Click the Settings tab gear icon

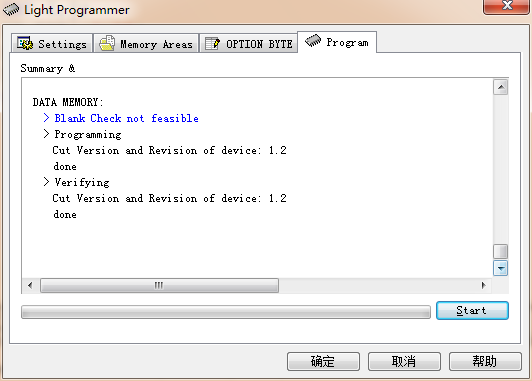pyautogui.click(x=25, y=43)
